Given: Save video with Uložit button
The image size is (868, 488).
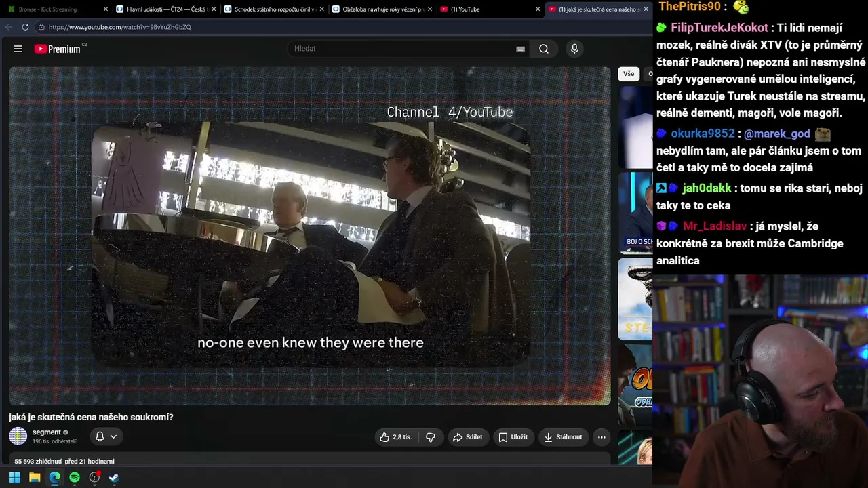Looking at the screenshot, I should [513, 437].
